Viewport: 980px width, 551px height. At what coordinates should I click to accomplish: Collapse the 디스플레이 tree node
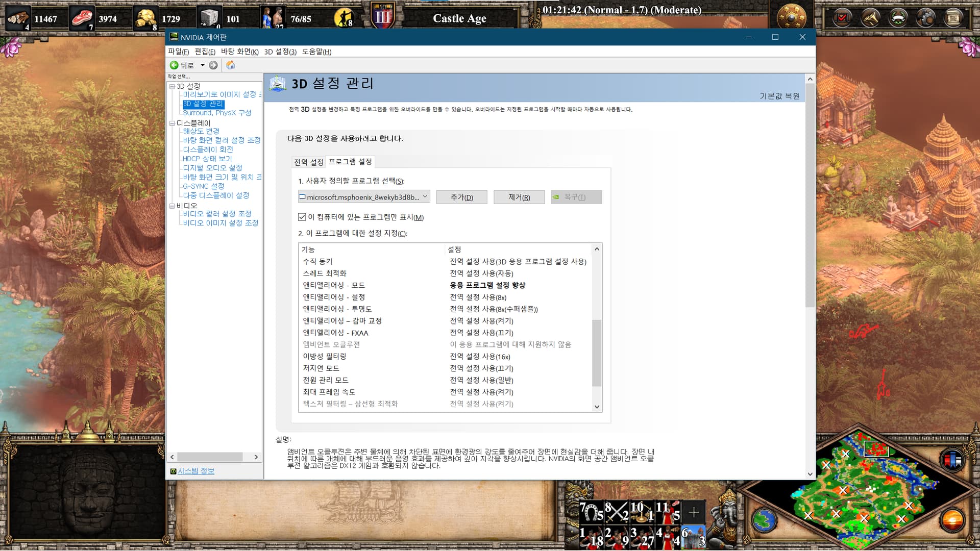point(172,123)
